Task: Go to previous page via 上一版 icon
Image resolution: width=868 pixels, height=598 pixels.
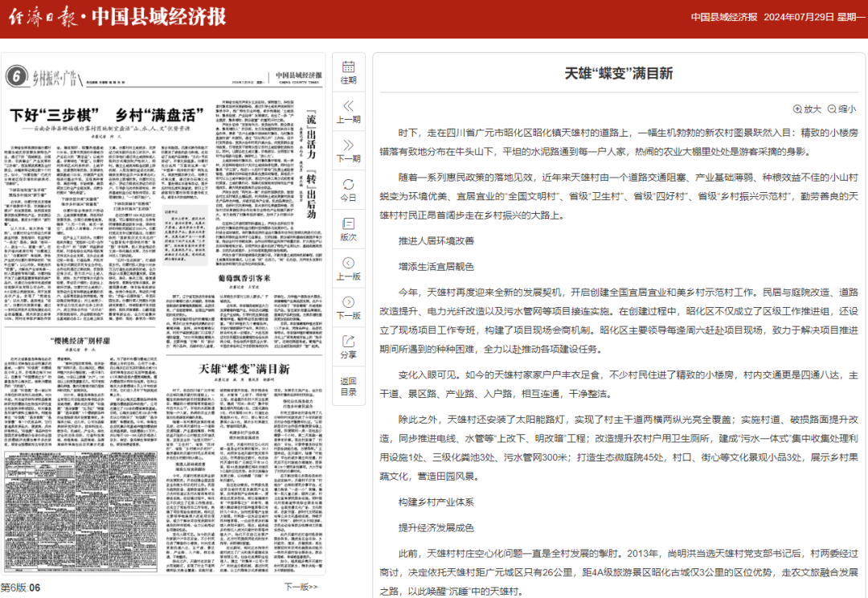Action: pyautogui.click(x=348, y=263)
